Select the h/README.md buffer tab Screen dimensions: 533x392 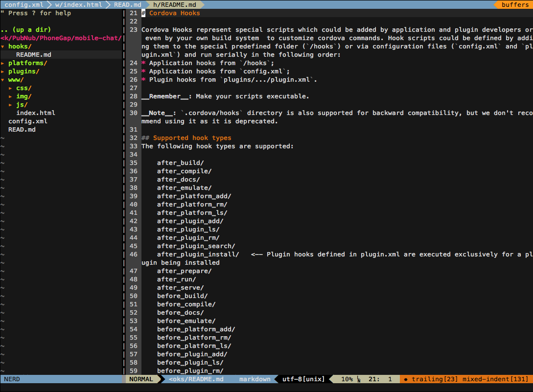tap(175, 4)
